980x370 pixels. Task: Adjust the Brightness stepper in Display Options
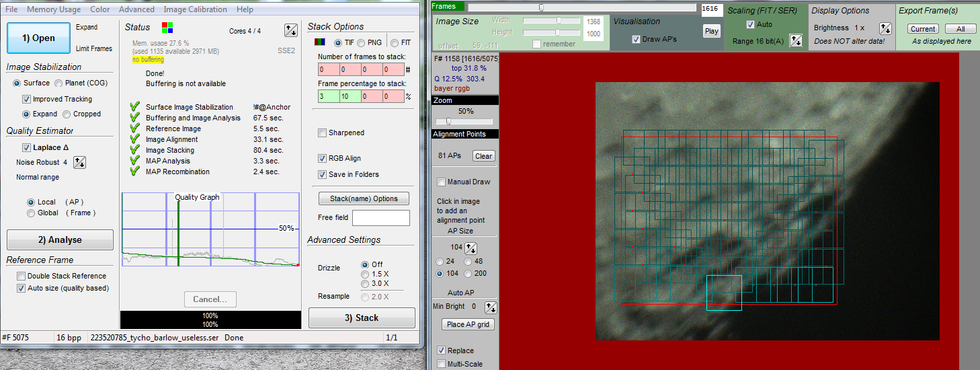tap(885, 28)
